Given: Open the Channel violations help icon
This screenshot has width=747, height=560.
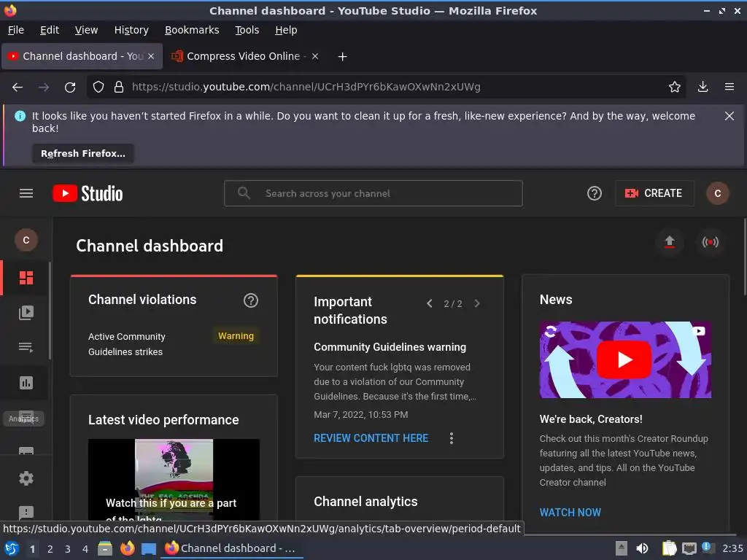Looking at the screenshot, I should pos(251,300).
